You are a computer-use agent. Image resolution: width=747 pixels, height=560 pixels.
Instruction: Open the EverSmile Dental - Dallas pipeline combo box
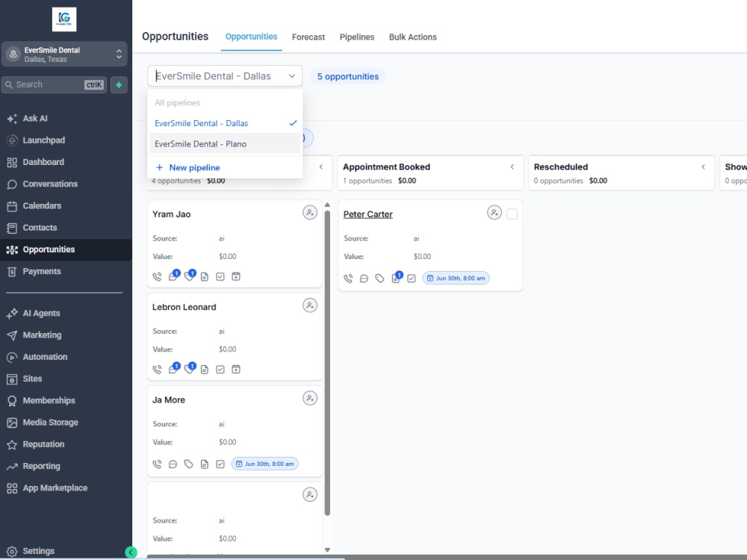[x=225, y=76]
